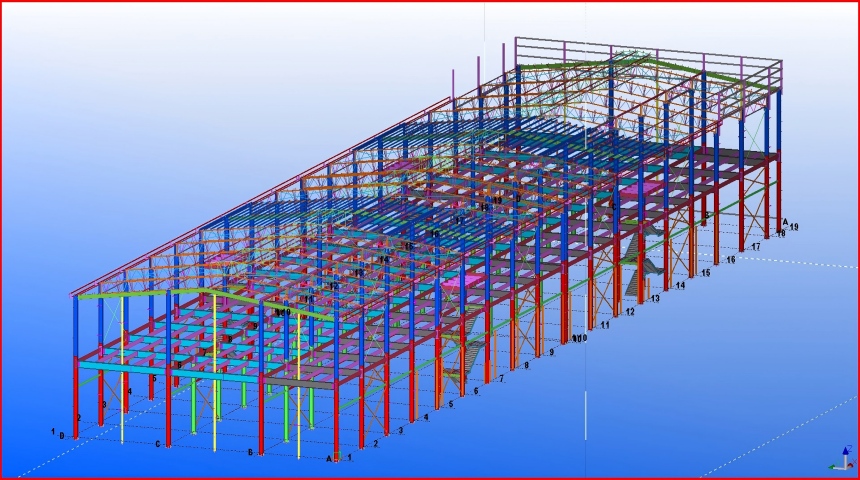Pick grid label 11 on the long side
This screenshot has height=480, width=860.
click(604, 325)
